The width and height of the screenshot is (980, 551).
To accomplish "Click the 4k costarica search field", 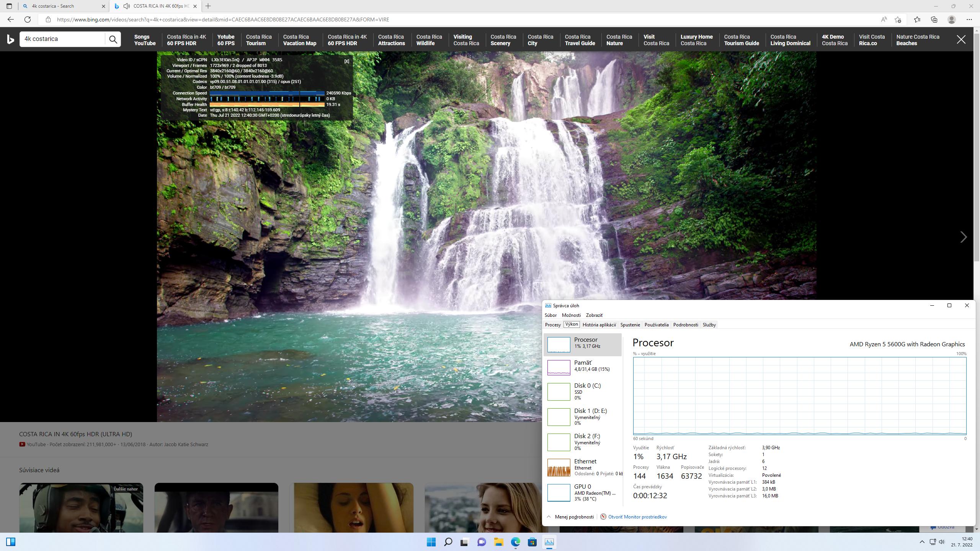I will click(62, 39).
